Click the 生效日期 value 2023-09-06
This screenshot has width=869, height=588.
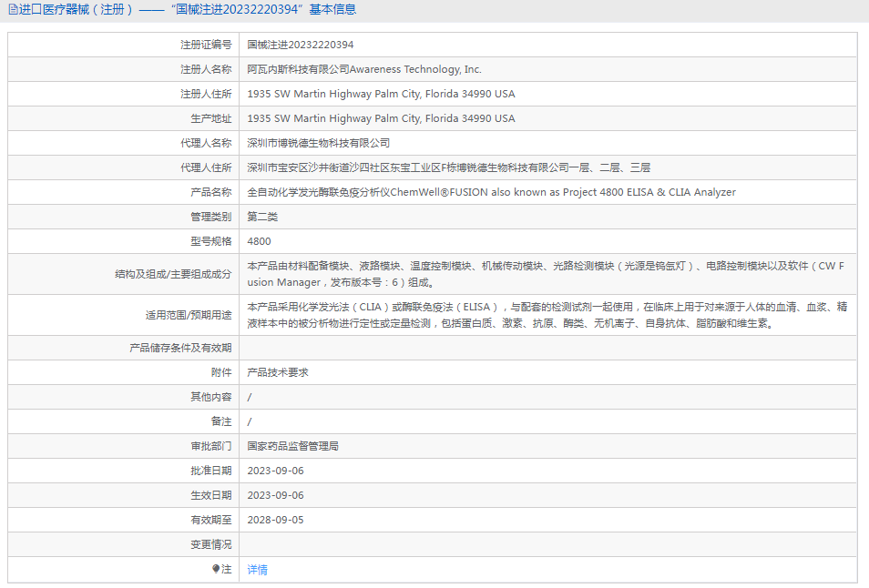(275, 495)
